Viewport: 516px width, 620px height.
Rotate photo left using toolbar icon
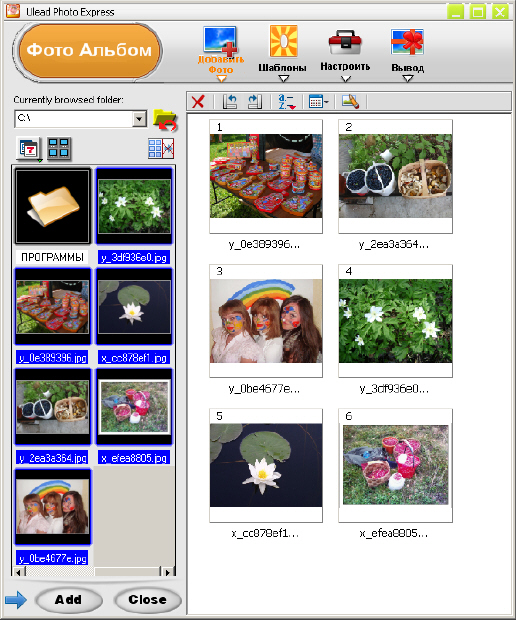coord(230,102)
